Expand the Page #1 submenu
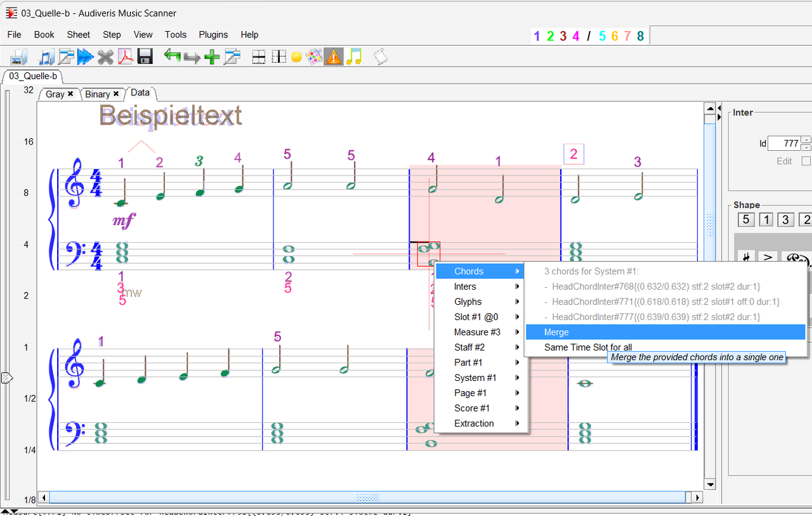812x516 pixels. pyautogui.click(x=481, y=393)
